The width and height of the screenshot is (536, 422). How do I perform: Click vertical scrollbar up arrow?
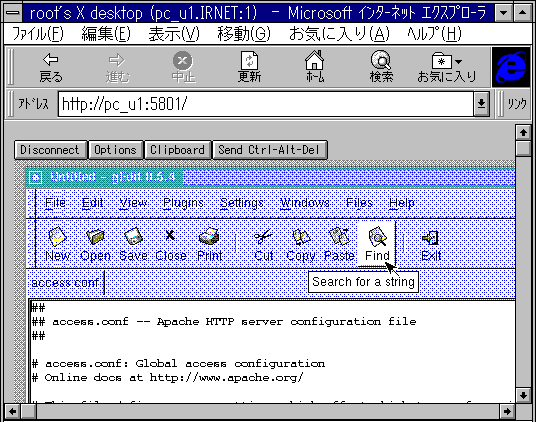[523, 133]
